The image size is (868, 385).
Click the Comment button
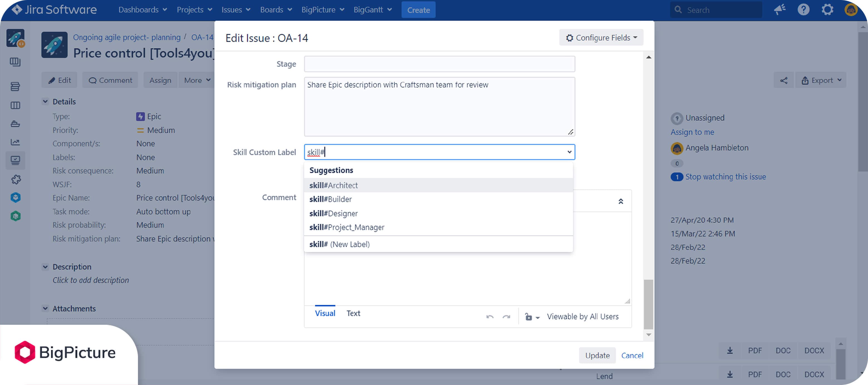click(110, 80)
